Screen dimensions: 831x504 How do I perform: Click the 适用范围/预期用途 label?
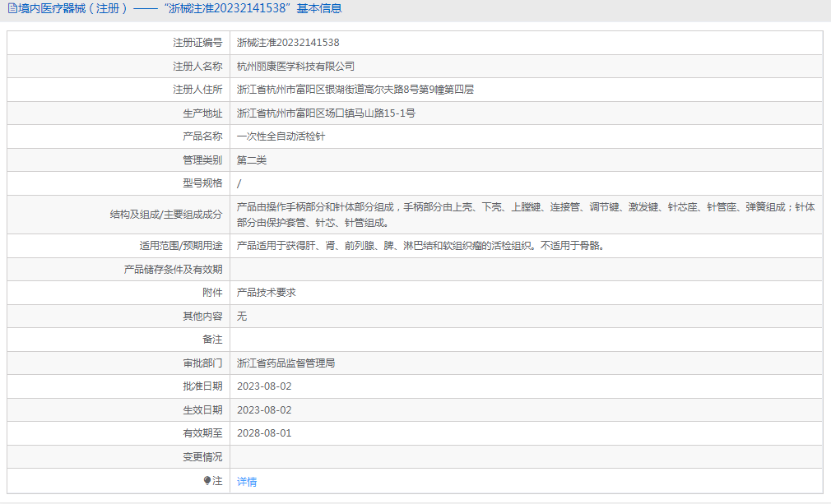[x=181, y=246]
